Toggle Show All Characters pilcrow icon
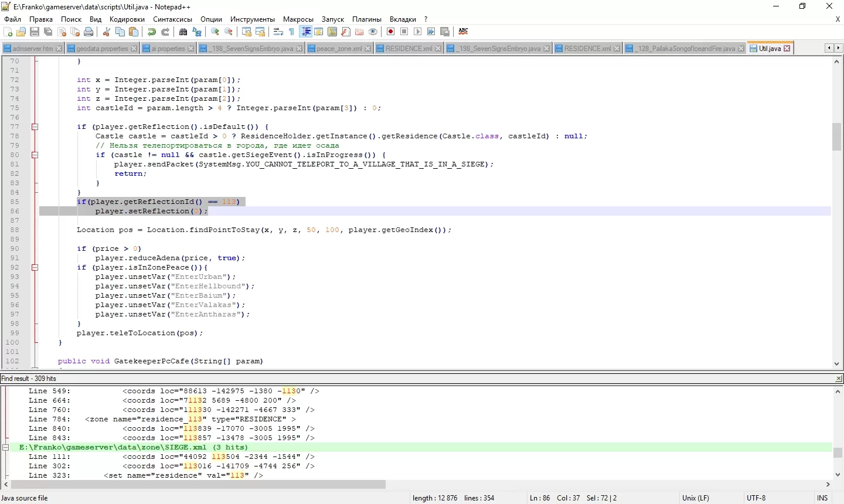The width and height of the screenshot is (844, 504). (292, 32)
